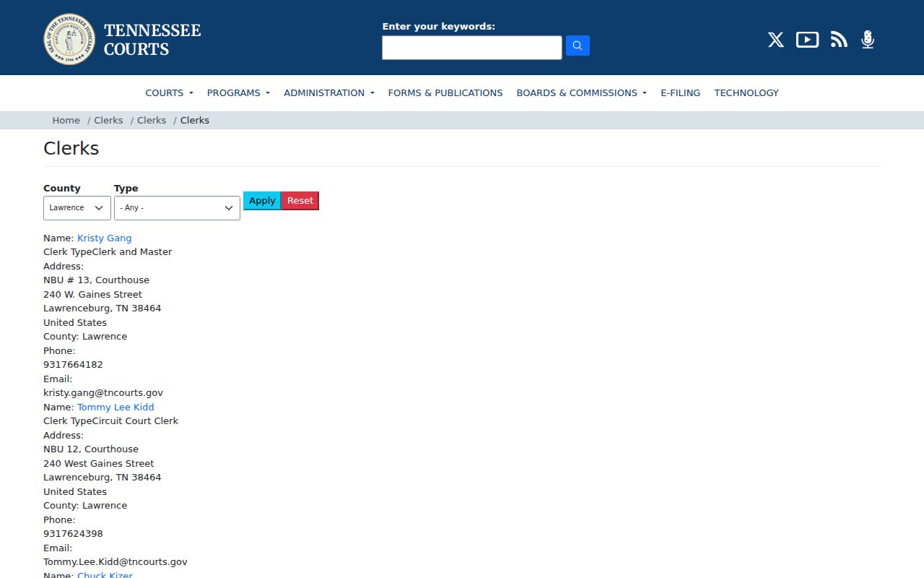Image resolution: width=924 pixels, height=578 pixels.
Task: Open the County dropdown set to Lawrence
Action: pos(77,208)
